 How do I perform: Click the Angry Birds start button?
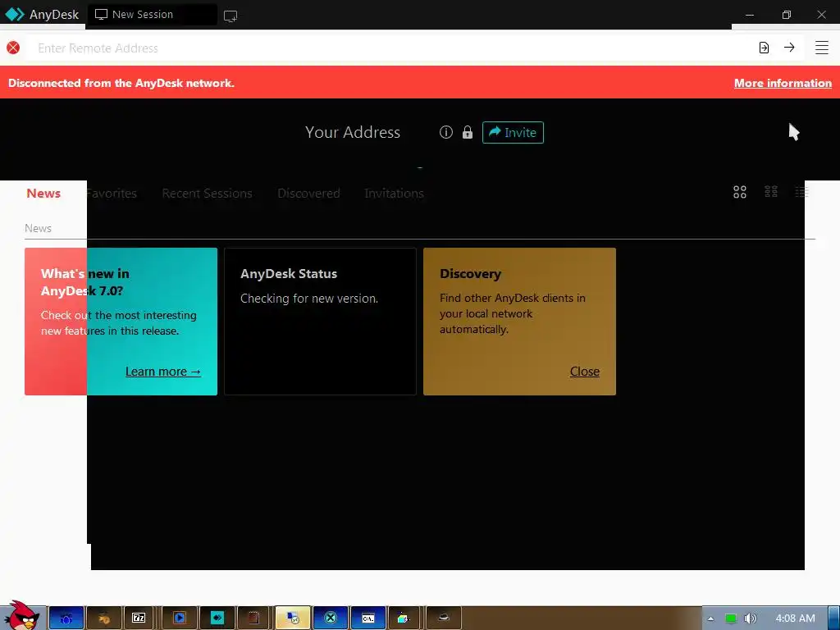[x=21, y=615]
